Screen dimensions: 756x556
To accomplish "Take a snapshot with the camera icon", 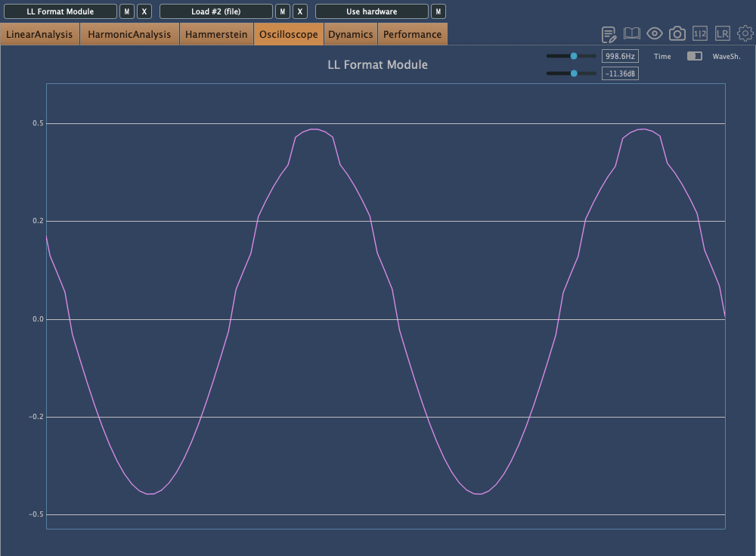I will 677,34.
